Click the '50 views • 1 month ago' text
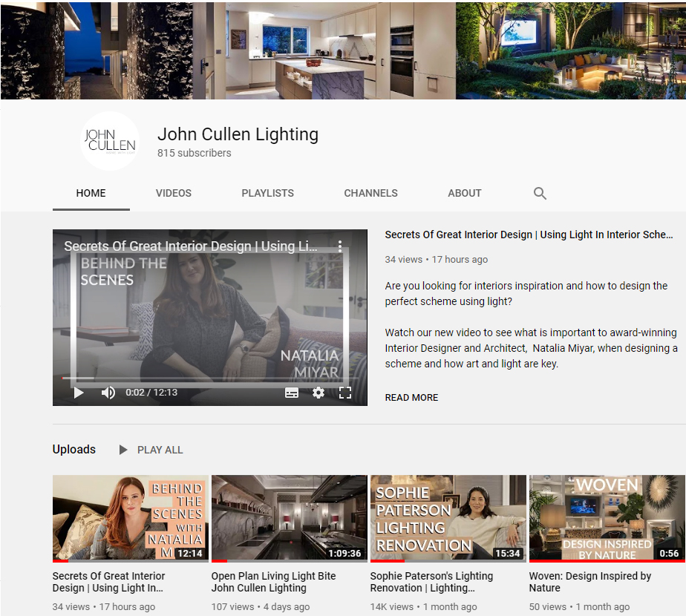686x616 pixels. (x=579, y=607)
